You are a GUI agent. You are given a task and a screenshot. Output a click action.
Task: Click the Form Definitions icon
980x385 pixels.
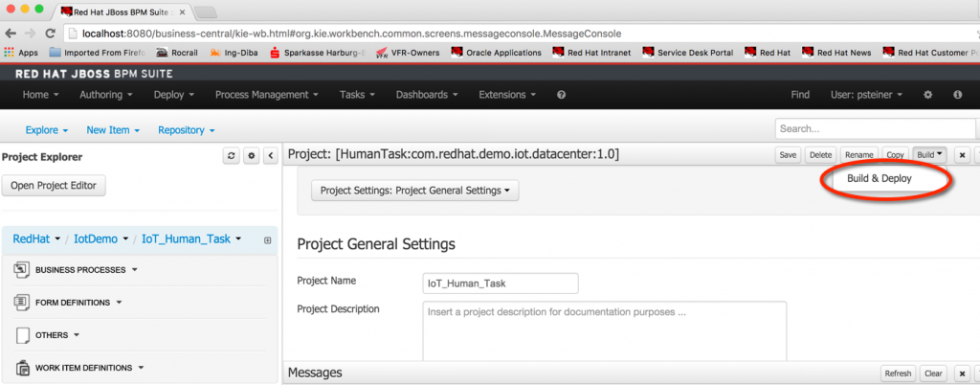22,303
